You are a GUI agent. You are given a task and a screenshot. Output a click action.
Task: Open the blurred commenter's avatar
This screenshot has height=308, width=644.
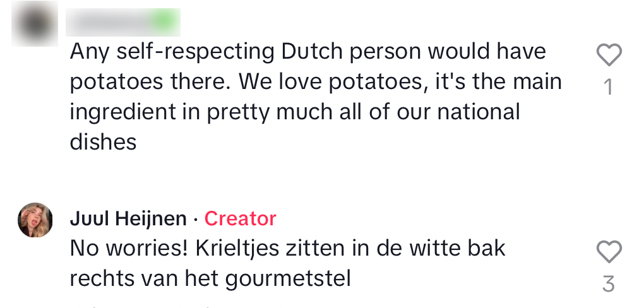pos(35,23)
